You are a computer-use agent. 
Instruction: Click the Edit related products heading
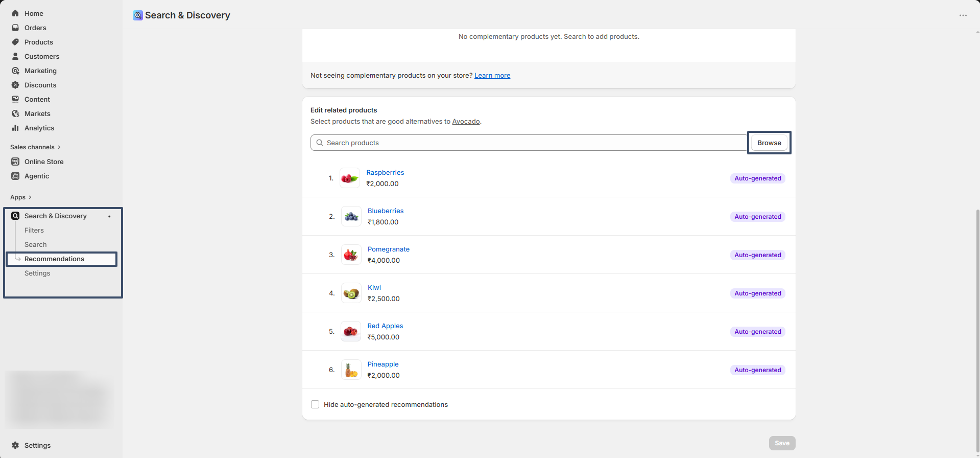[344, 110]
